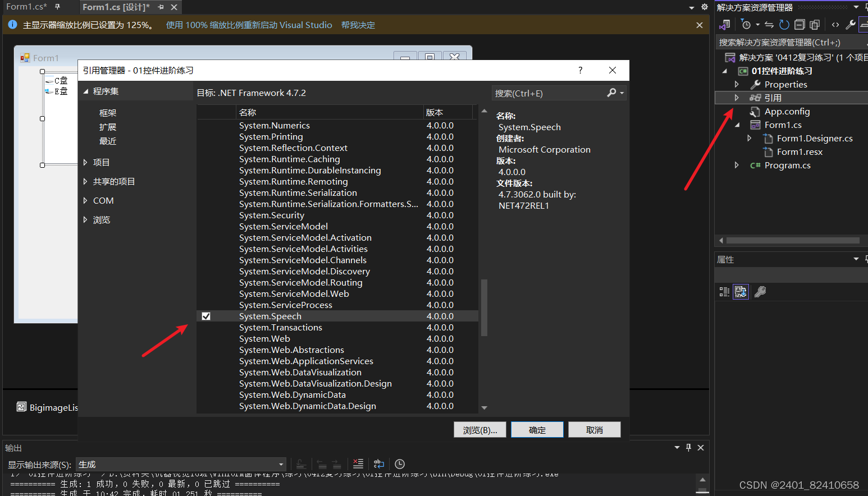Close the Output panel

(701, 447)
